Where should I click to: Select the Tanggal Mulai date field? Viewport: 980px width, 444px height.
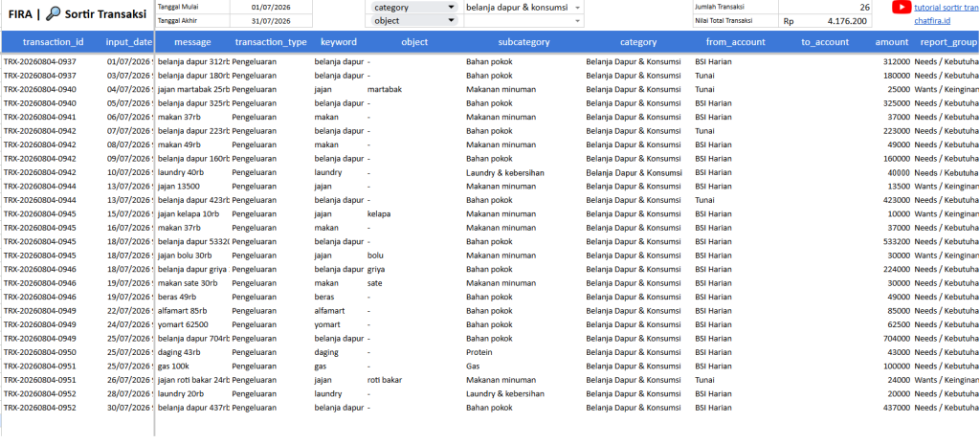pyautogui.click(x=271, y=8)
